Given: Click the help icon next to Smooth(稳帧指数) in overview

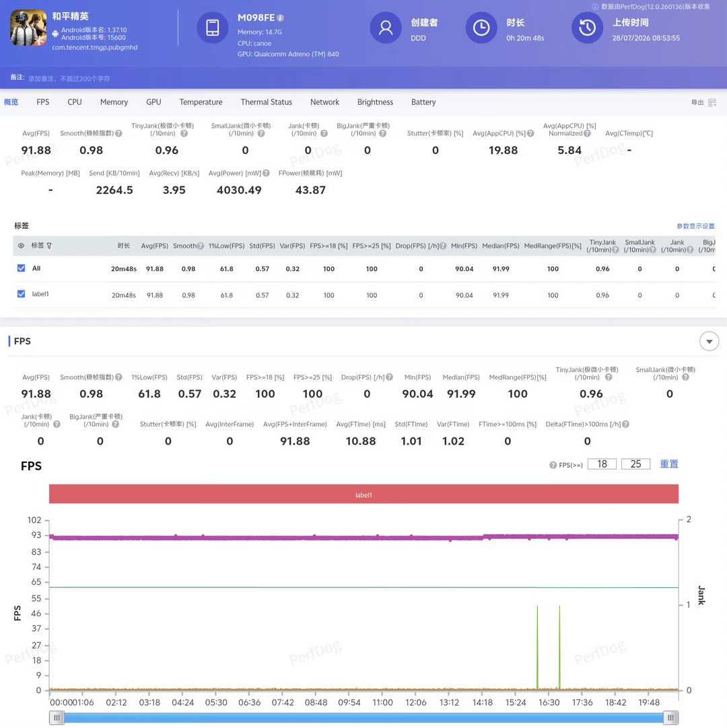Looking at the screenshot, I should [x=119, y=133].
